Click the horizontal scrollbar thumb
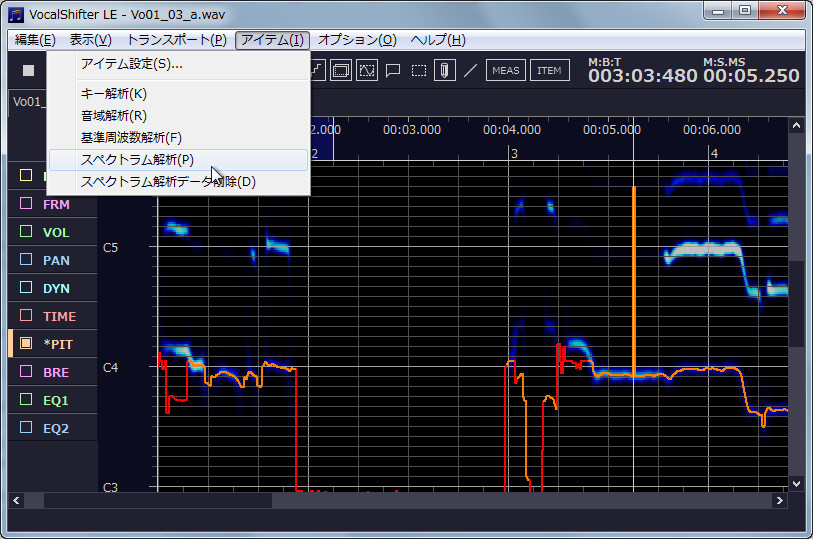Screen dimensions: 813x539 [158, 501]
